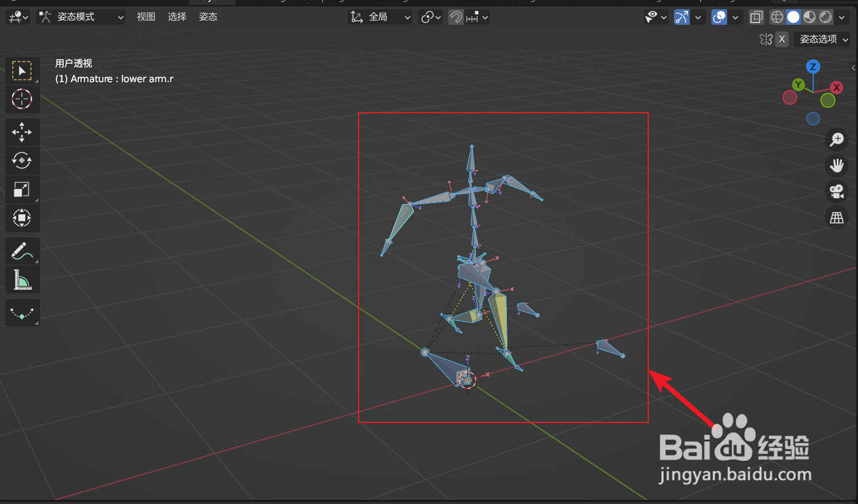Viewport: 858px width, 504px height.
Task: Open snapping options dropdown
Action: coord(477,17)
